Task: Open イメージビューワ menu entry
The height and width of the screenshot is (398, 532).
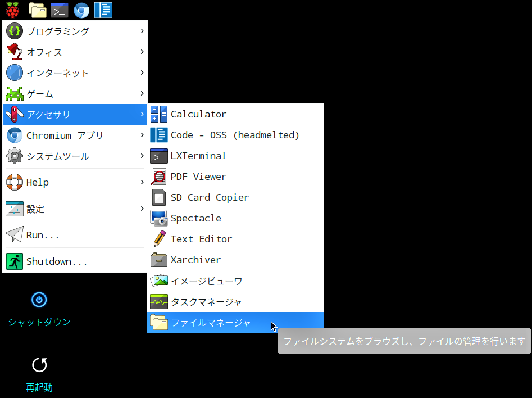Action: (235, 281)
